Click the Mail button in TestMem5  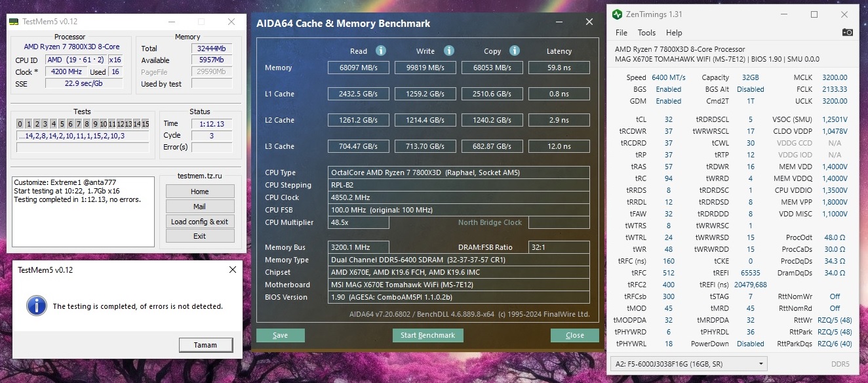tap(200, 207)
